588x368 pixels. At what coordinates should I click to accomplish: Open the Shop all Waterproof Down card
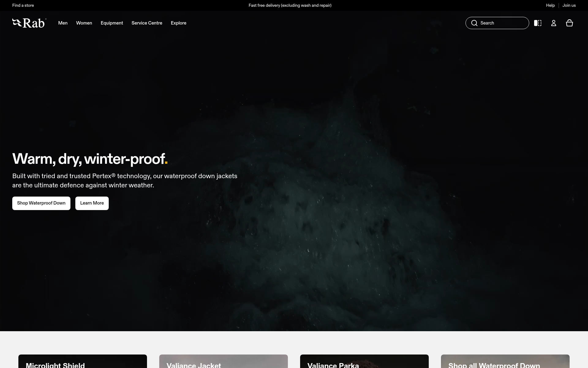(x=505, y=361)
